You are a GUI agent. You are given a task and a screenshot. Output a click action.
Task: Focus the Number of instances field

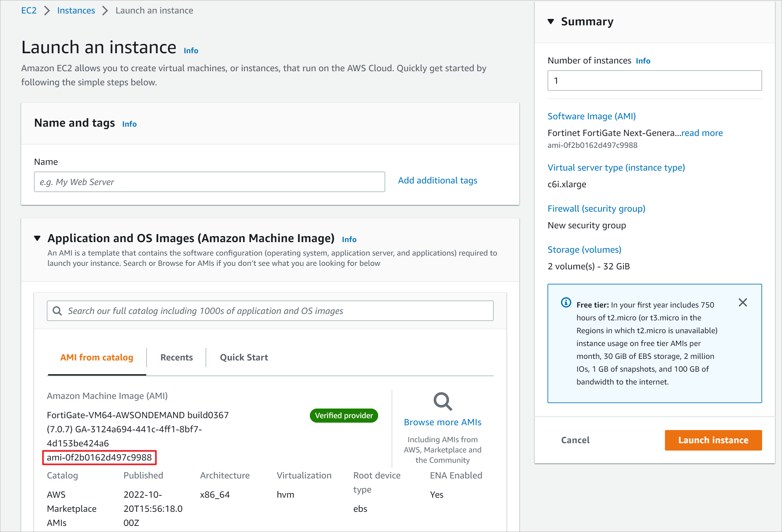(654, 81)
